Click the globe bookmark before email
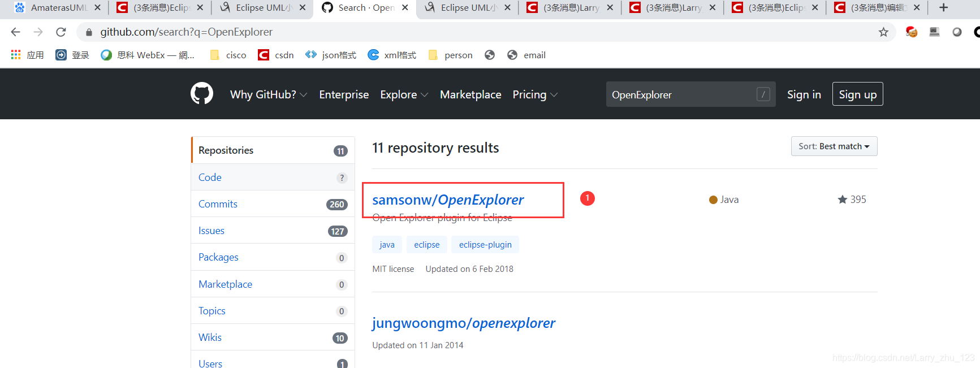980x368 pixels. pyautogui.click(x=490, y=55)
